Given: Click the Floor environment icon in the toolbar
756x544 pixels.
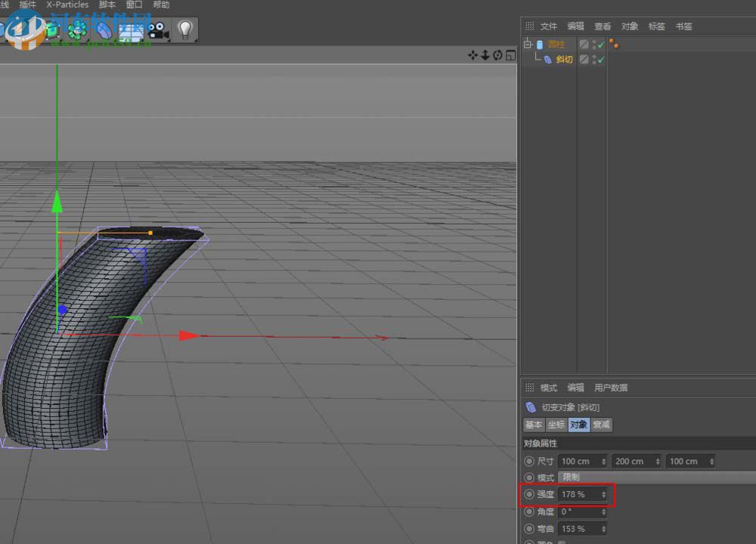Looking at the screenshot, I should pos(129,30).
